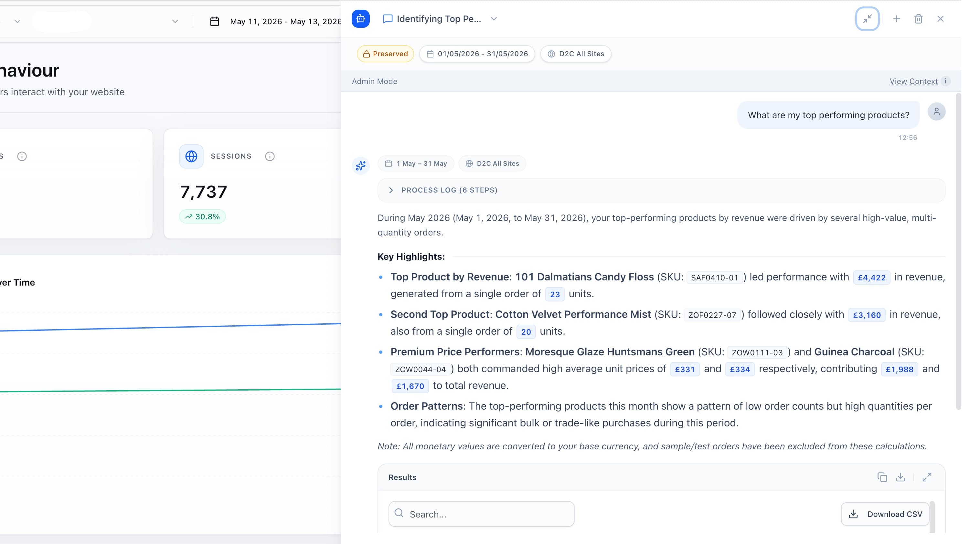Download results with the download icon
The height and width of the screenshot is (544, 980).
pyautogui.click(x=900, y=477)
